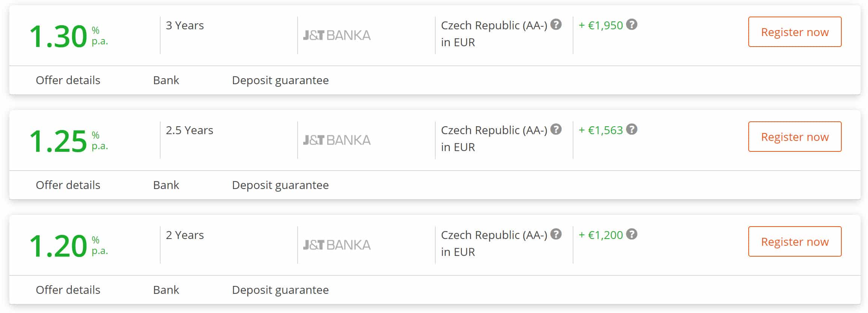Click J&T Banka logo in 1.30% offer
This screenshot has height=313, width=868.
(x=337, y=35)
